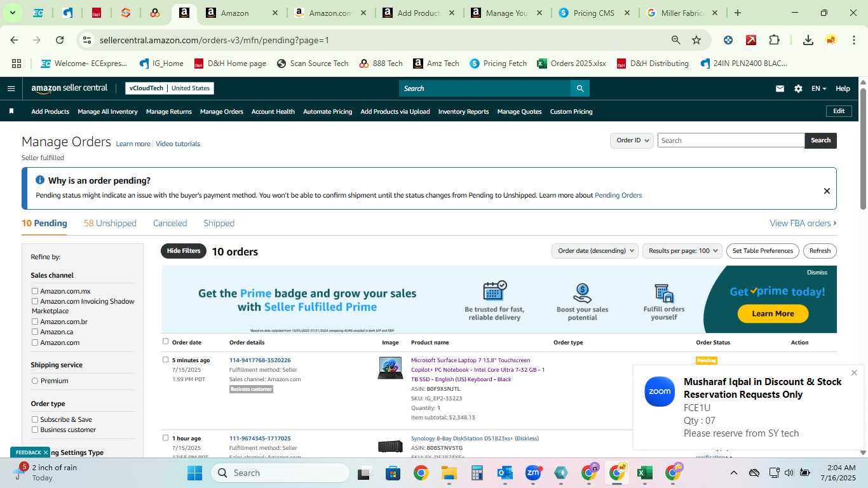
Task: Click the search magnifier button in header
Action: (x=580, y=88)
